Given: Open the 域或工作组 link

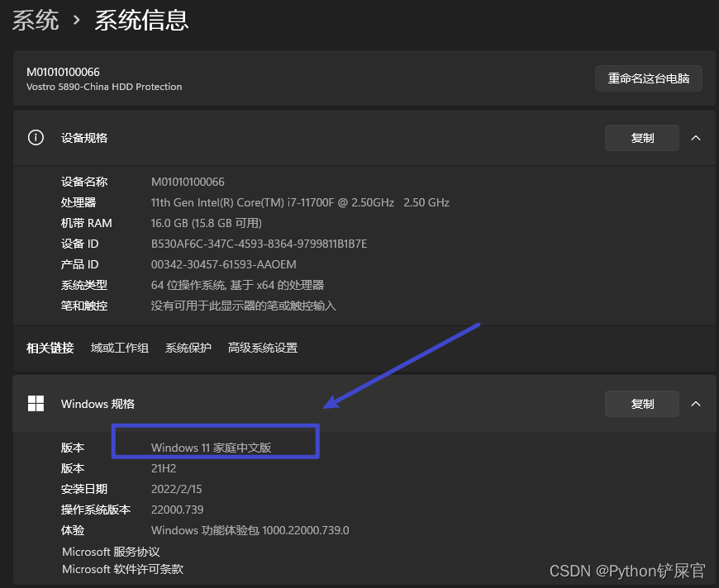Looking at the screenshot, I should [x=120, y=348].
